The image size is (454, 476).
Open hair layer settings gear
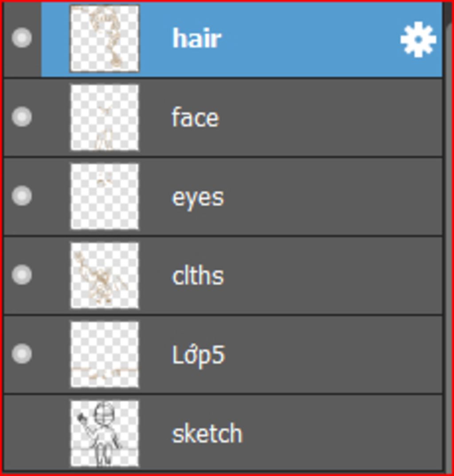point(418,40)
